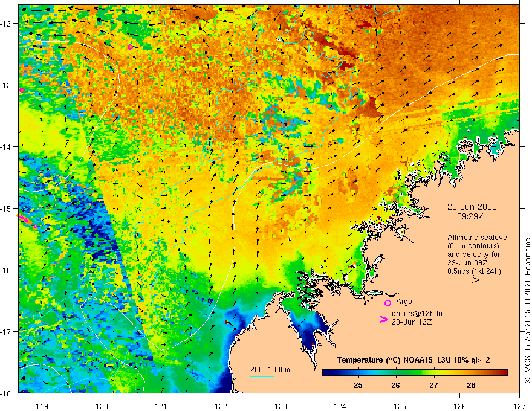Click the '29-Jun 12Z' legend text
532x411 pixels.
(412, 322)
